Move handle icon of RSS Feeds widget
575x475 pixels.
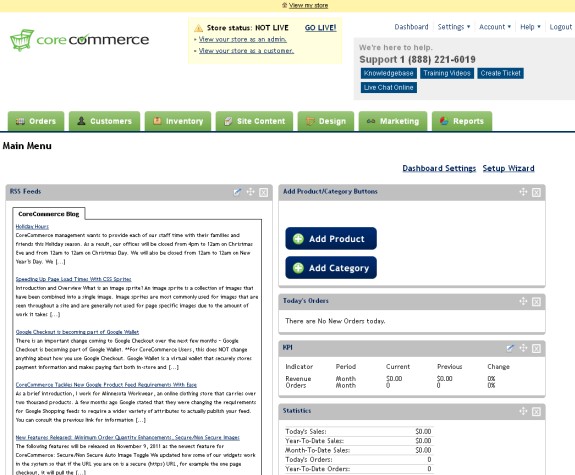tap(250, 192)
